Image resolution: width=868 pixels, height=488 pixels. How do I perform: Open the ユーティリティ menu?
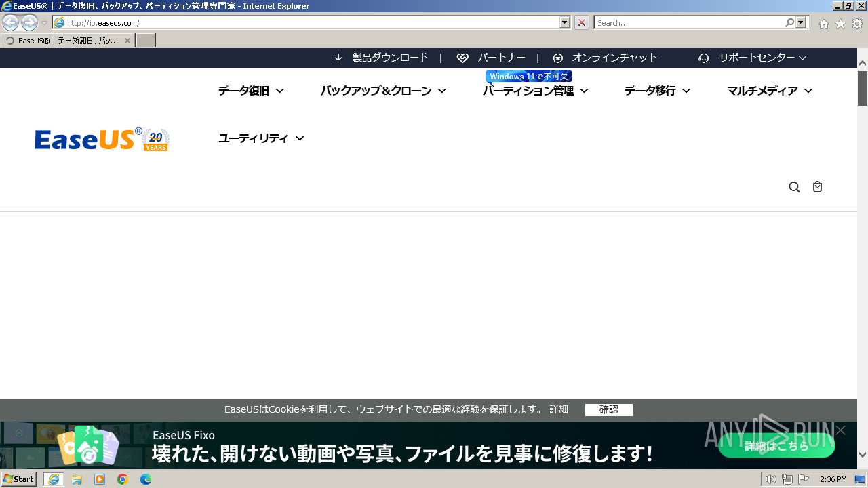(261, 138)
